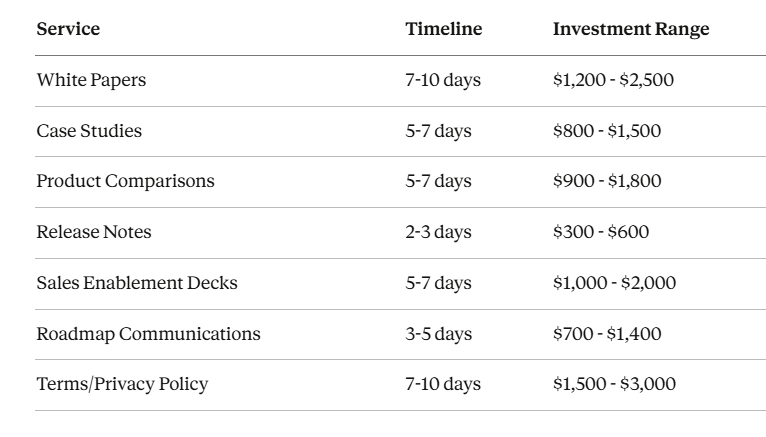Select the Terms/Privacy Policy cell
This screenshot has width=766, height=437.
pyautogui.click(x=122, y=384)
